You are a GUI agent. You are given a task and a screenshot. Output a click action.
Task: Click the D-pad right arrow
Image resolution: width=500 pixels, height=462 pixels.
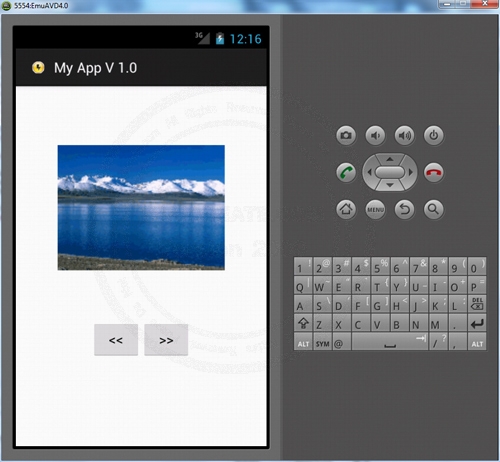[411, 172]
